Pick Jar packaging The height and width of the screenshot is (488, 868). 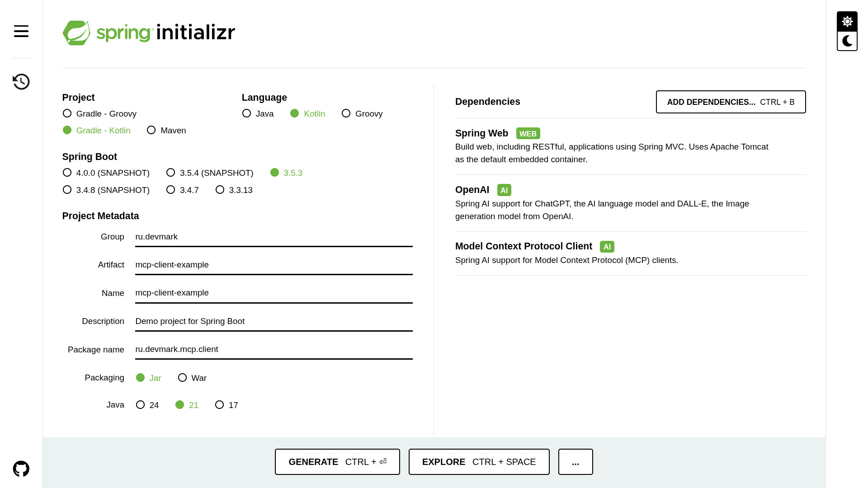tap(148, 378)
